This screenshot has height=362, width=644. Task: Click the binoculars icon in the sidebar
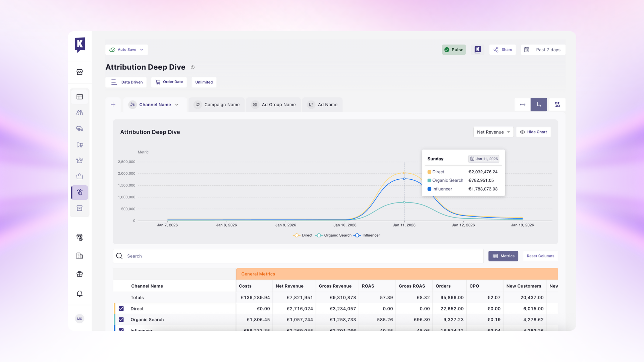(x=79, y=113)
